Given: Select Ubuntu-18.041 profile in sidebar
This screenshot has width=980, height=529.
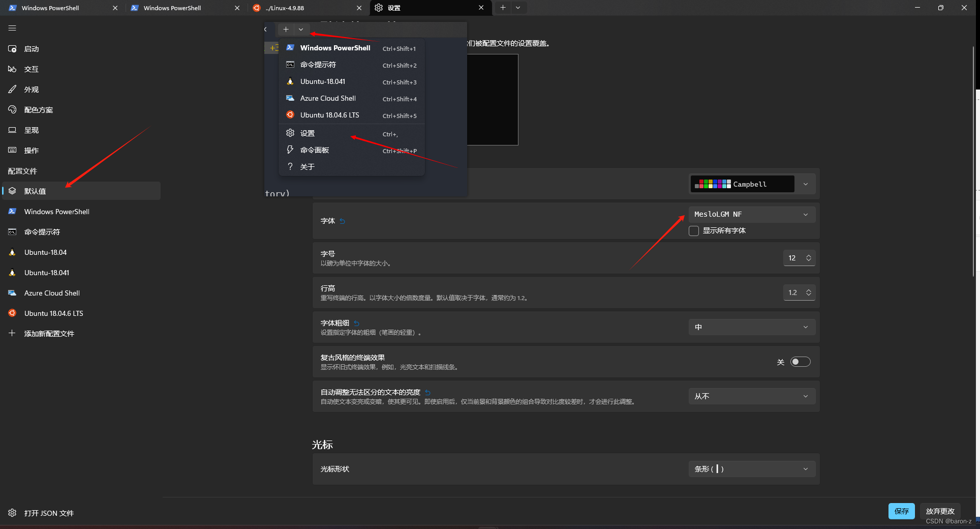Looking at the screenshot, I should click(81, 273).
